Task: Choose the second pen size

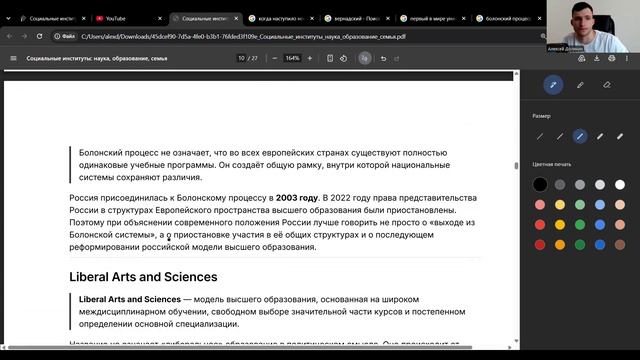Action: (560, 136)
